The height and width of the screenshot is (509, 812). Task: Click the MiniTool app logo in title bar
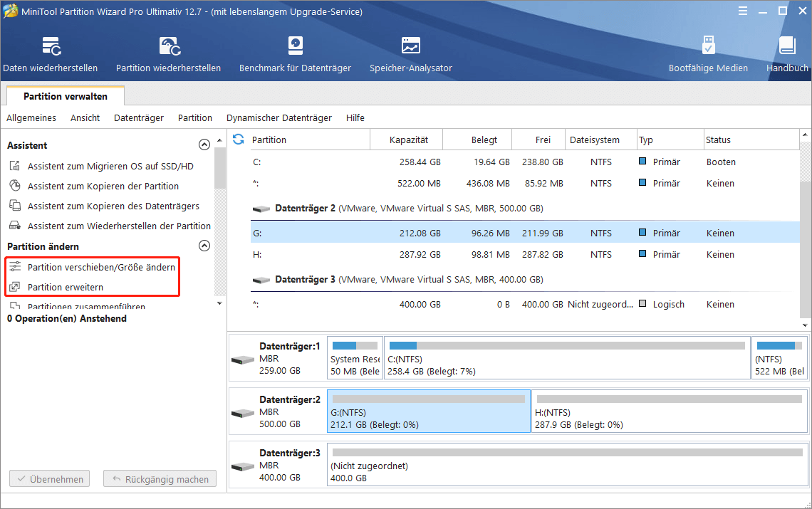pos(10,11)
